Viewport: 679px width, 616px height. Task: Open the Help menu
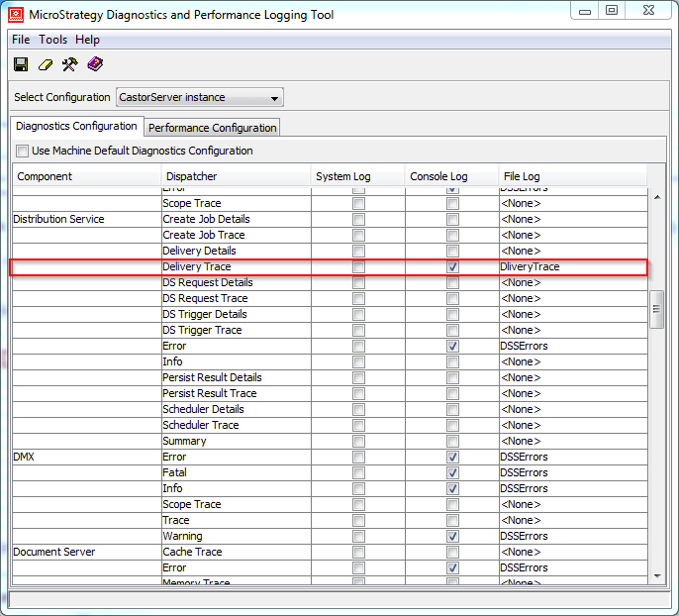tap(87, 40)
